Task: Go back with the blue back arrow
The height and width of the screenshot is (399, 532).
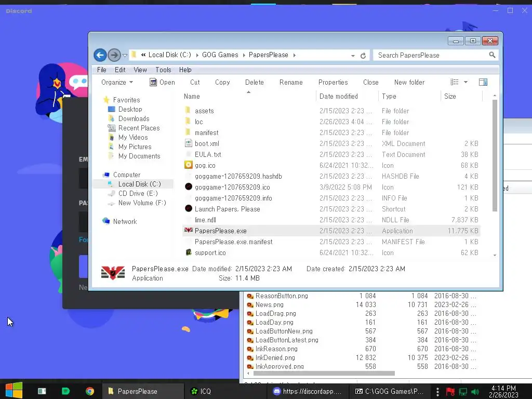Action: coord(100,55)
